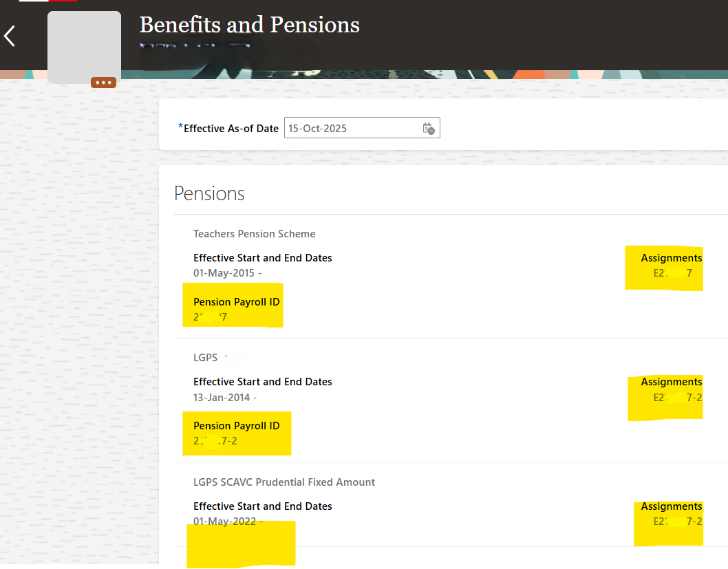Open the Teachers Pension Scheme record
The height and width of the screenshot is (569, 728).
254,234
